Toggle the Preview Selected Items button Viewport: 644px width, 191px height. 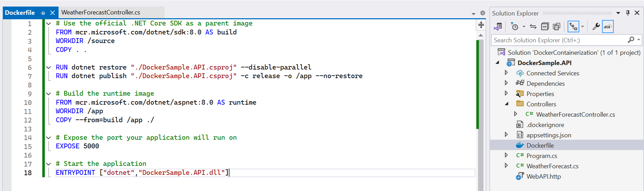(608, 26)
